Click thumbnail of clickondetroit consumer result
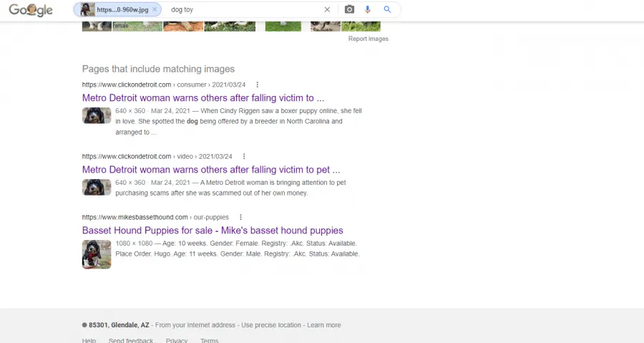The height and width of the screenshot is (343, 644). tap(97, 115)
